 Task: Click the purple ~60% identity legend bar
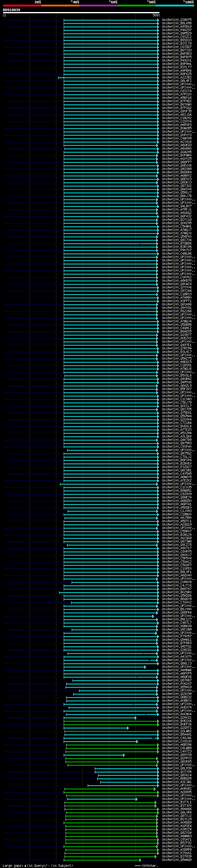point(99,6)
